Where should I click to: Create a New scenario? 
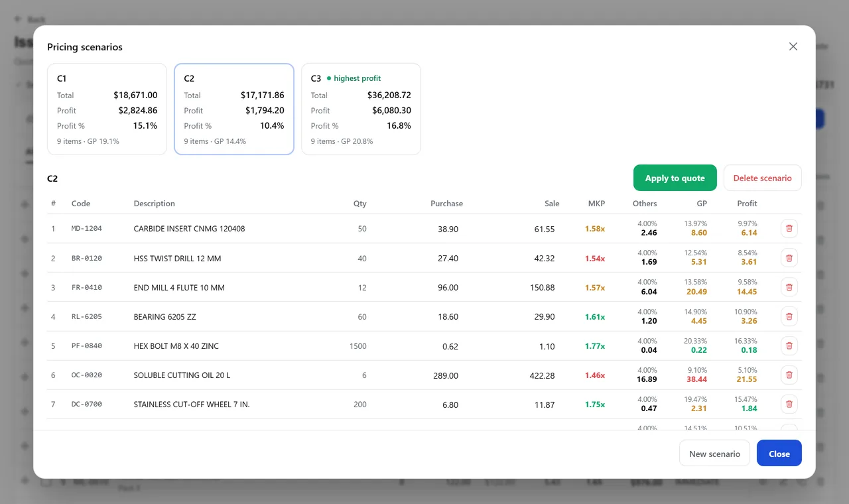click(x=714, y=453)
